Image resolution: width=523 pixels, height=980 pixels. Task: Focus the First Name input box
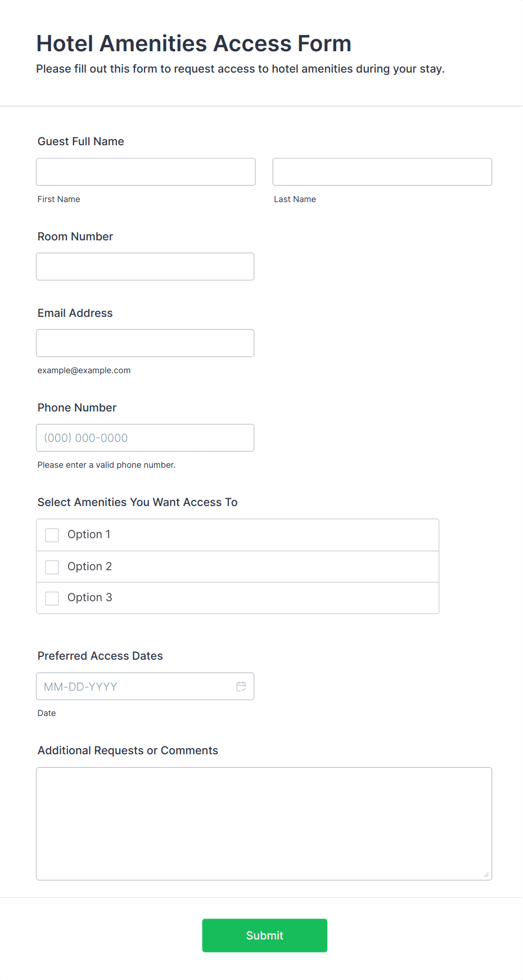(146, 172)
